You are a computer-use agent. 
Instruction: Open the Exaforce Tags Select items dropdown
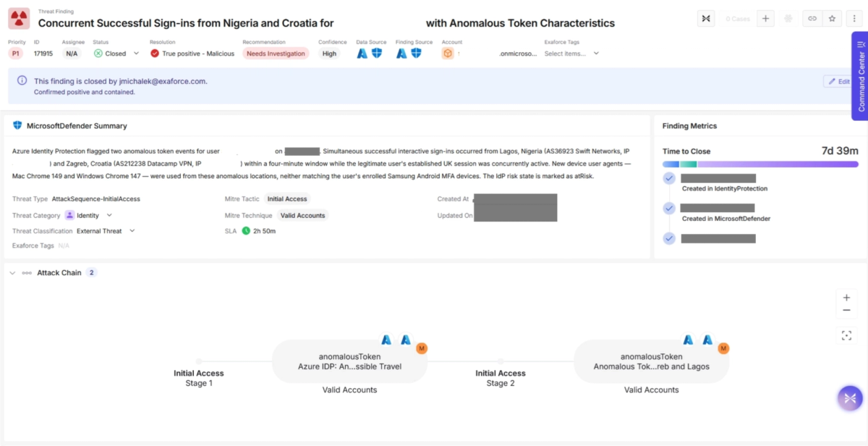(x=572, y=54)
